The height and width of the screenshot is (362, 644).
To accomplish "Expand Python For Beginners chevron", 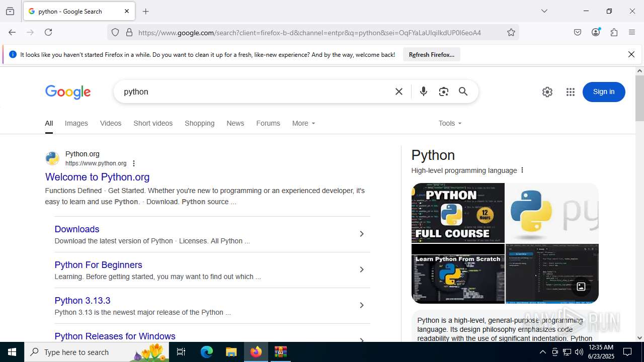I will [x=361, y=269].
